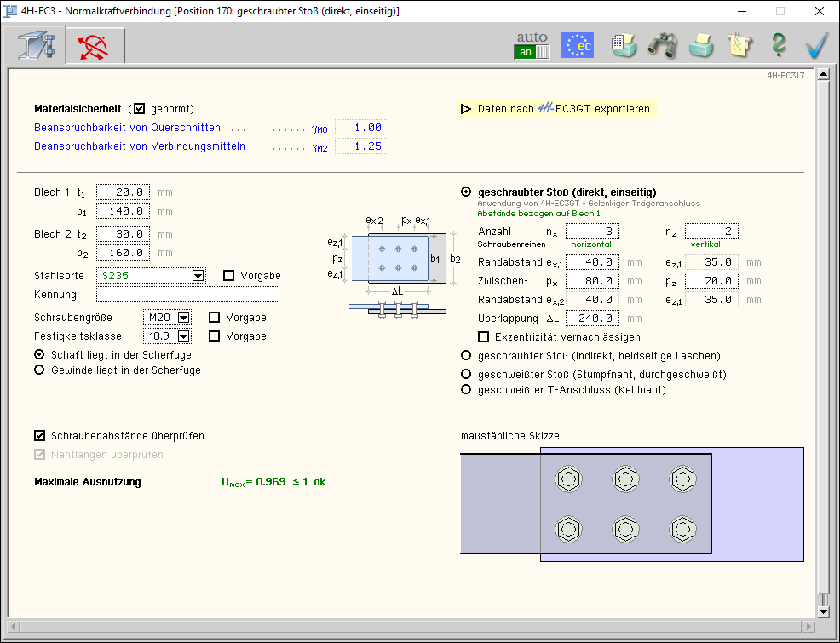Open the Eurocode EC settings icon
Screen dimensions: 840x643
[577, 45]
